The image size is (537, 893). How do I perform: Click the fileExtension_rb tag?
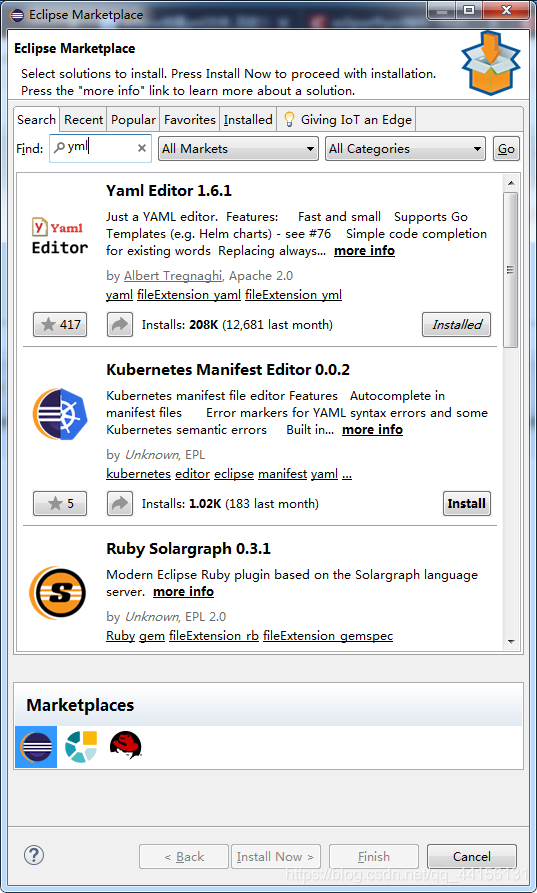214,636
